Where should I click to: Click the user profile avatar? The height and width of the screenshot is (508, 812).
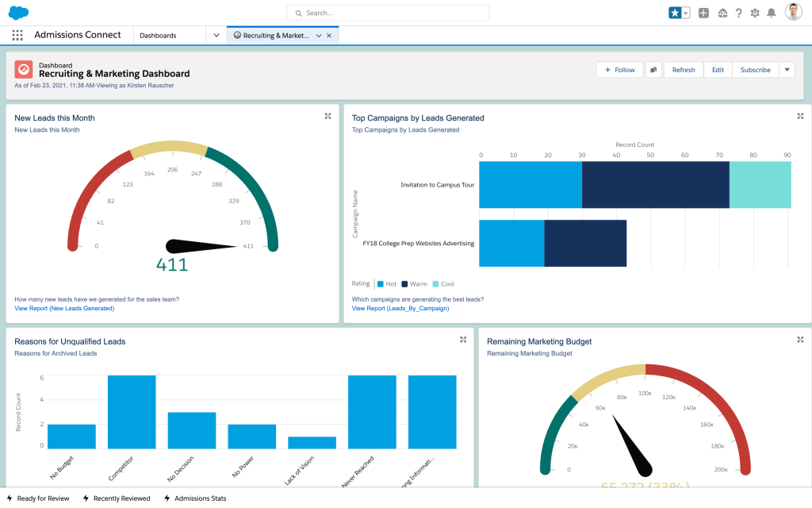793,12
